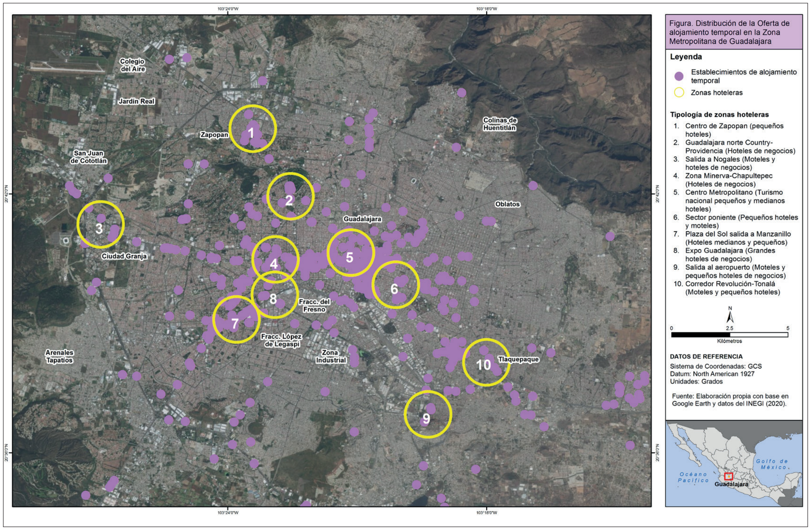Image resolution: width=812 pixels, height=531 pixels.
Task: Click the Zapopan map label
Action: (x=214, y=135)
